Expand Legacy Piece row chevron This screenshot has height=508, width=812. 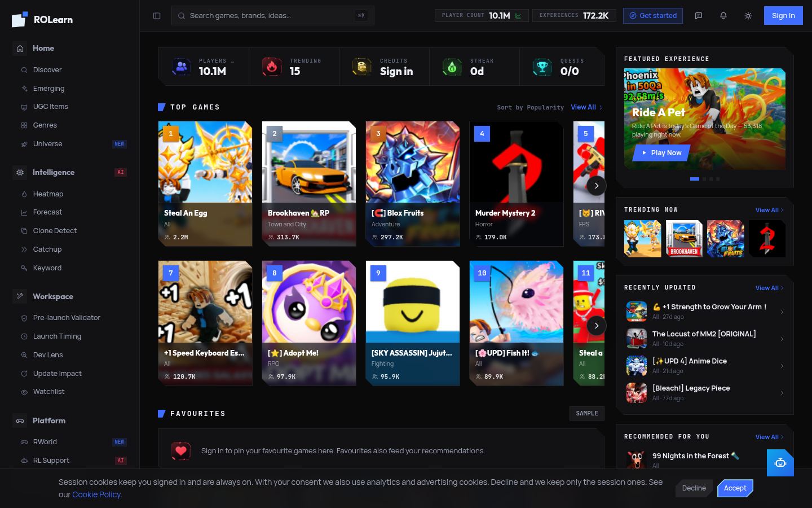[x=782, y=393]
